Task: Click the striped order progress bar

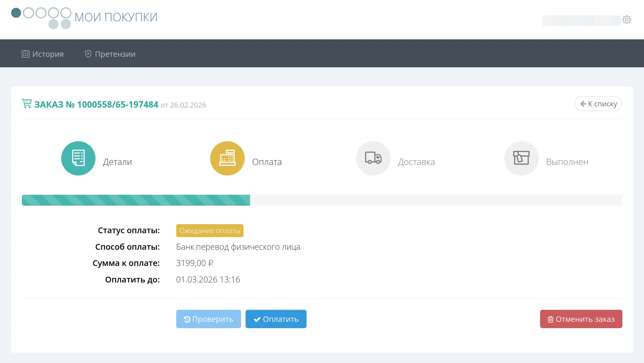Action: 136,200
